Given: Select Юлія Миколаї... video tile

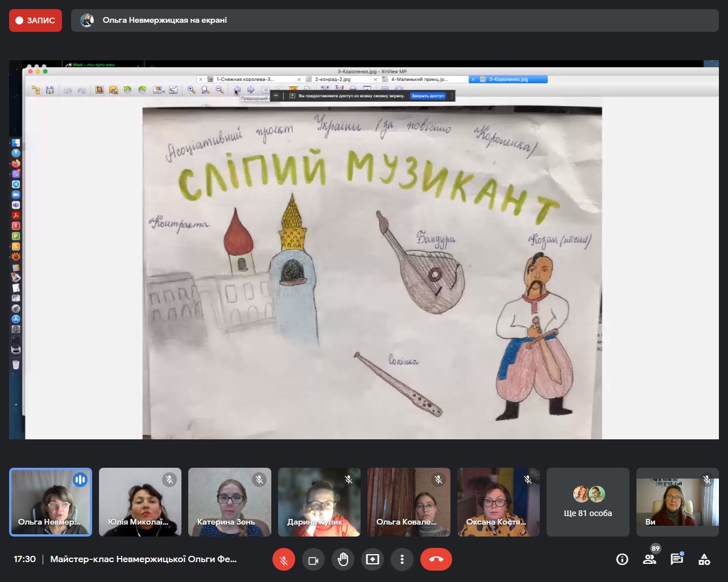Looking at the screenshot, I should point(140,502).
